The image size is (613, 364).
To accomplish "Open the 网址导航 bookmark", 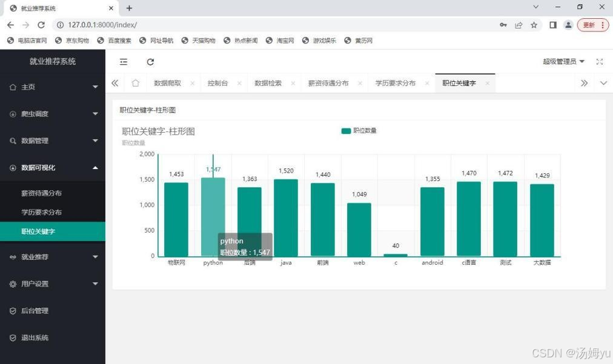I will [156, 40].
